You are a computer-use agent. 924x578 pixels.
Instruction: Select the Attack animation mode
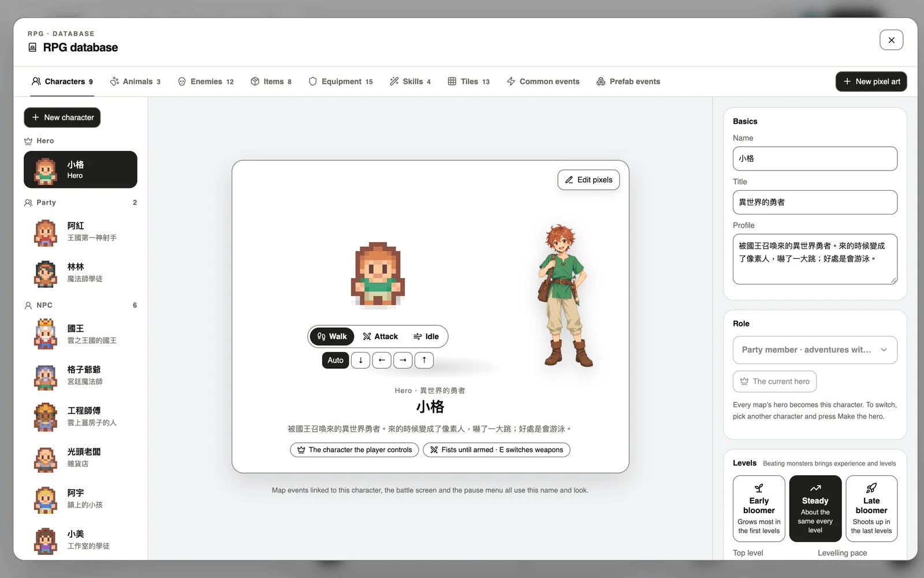(x=380, y=336)
